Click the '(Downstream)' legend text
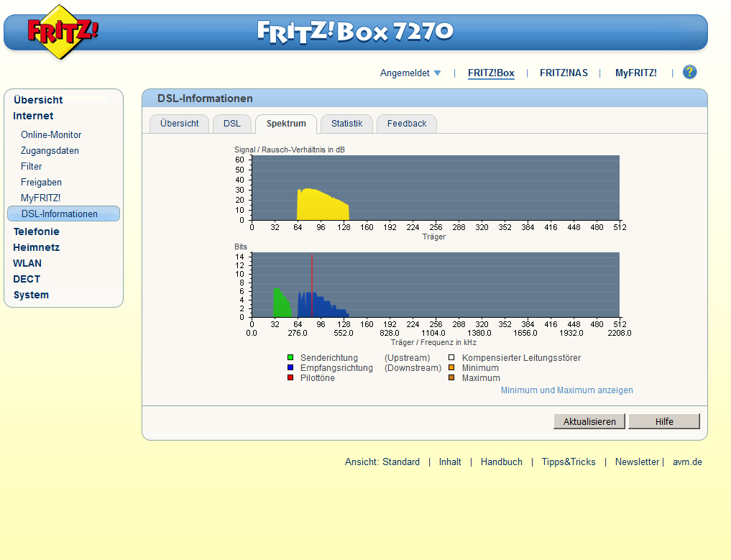 (x=413, y=368)
